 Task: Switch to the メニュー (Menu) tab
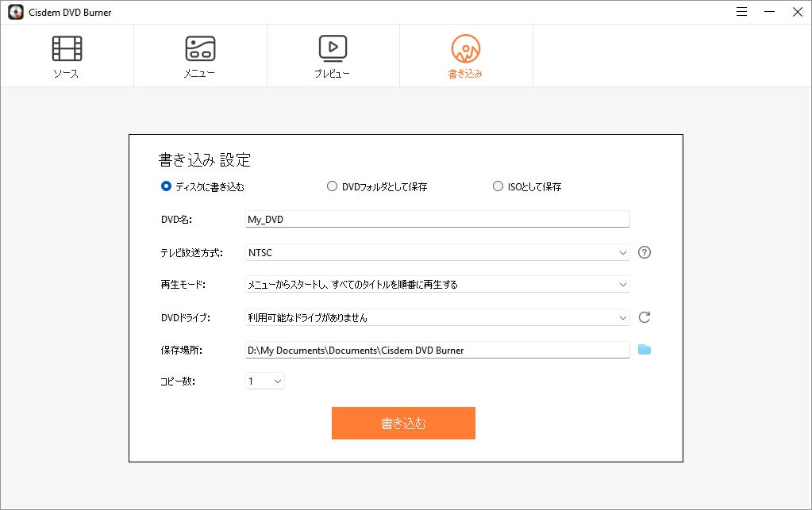point(200,56)
